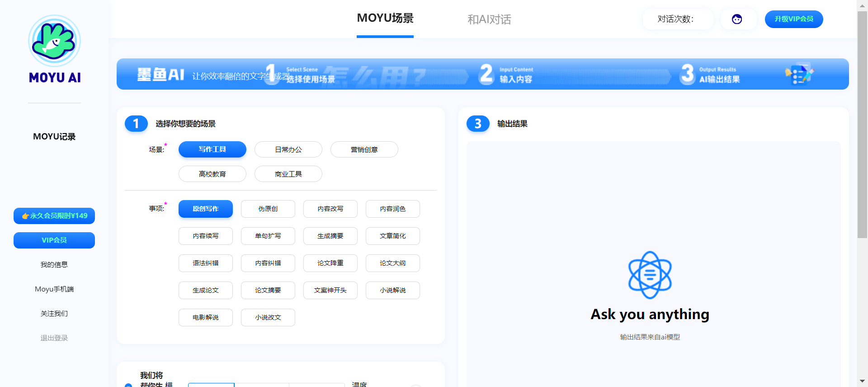The width and height of the screenshot is (868, 387).
Task: Select the MOYU场景 tab
Action: click(385, 19)
